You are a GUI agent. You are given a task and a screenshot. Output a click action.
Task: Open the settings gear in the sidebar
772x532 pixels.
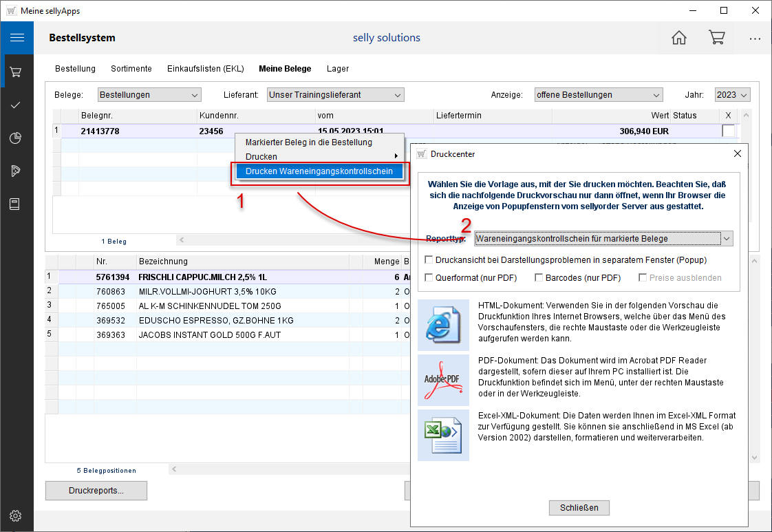point(16,515)
